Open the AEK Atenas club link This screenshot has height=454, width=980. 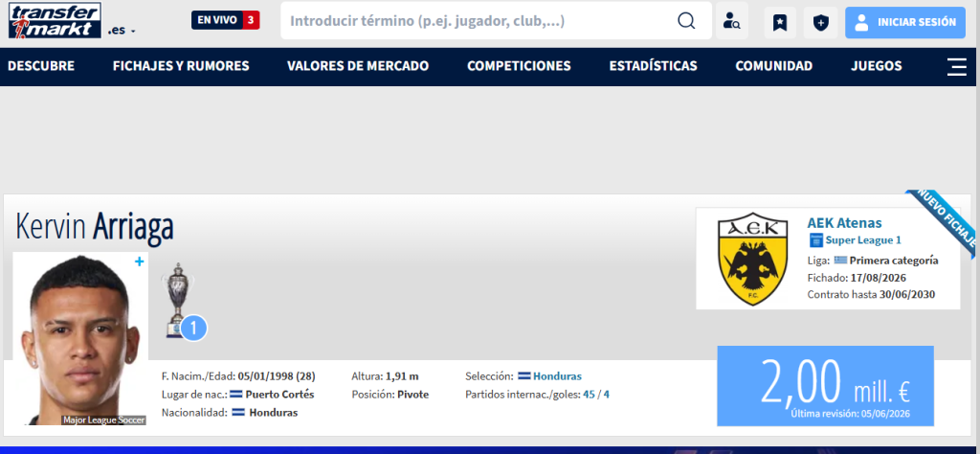pos(844,222)
